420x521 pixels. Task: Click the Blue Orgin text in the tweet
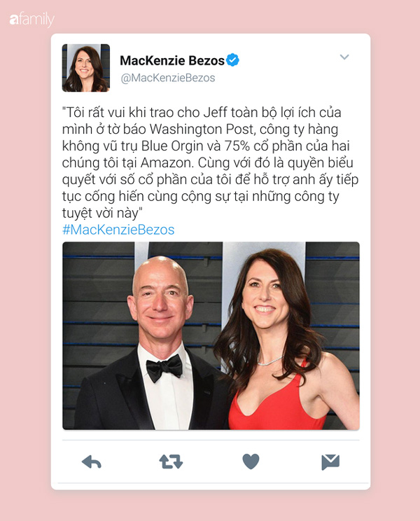(x=172, y=146)
